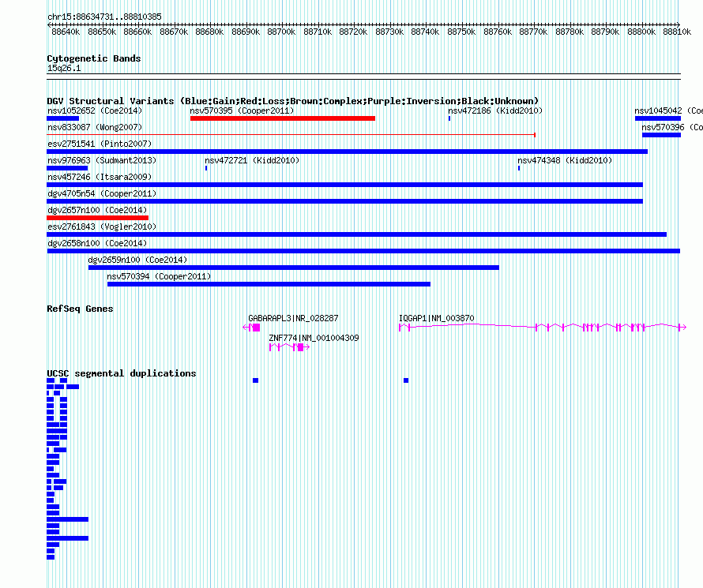Click the segmental duplication block below GABARAPL3
This screenshot has height=588, width=703.
[256, 380]
